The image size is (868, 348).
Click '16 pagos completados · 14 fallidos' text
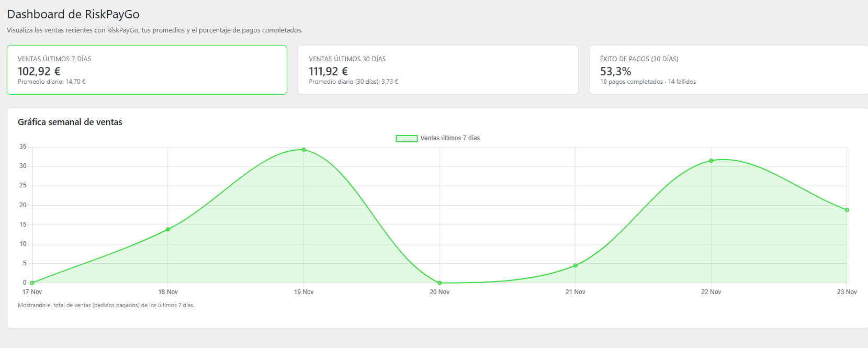648,82
